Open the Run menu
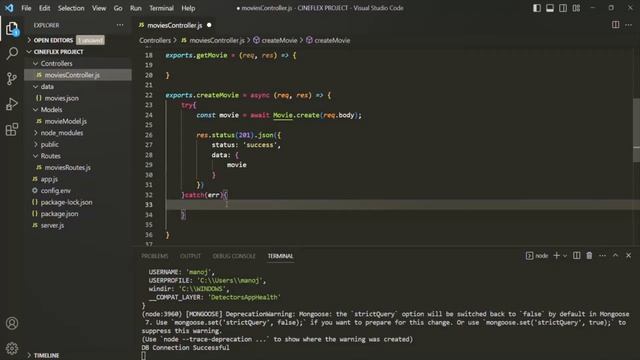Image resolution: width=640 pixels, height=360 pixels. click(136, 8)
